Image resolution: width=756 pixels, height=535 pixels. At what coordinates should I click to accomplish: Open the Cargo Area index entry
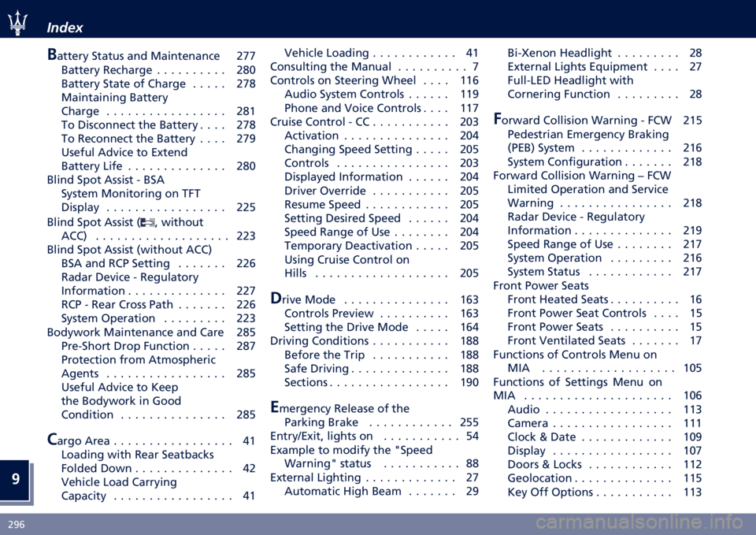151,440
